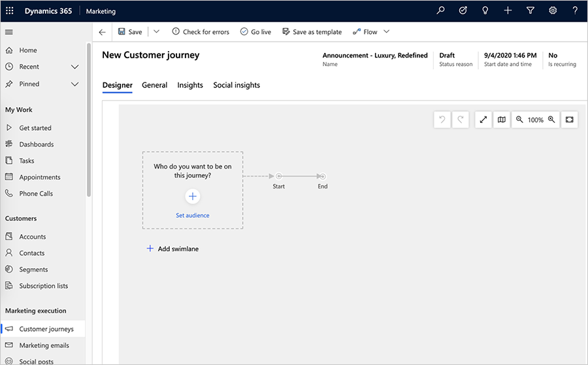This screenshot has width=588, height=365.
Task: Open the Save options dropdown arrow
Action: 157,32
